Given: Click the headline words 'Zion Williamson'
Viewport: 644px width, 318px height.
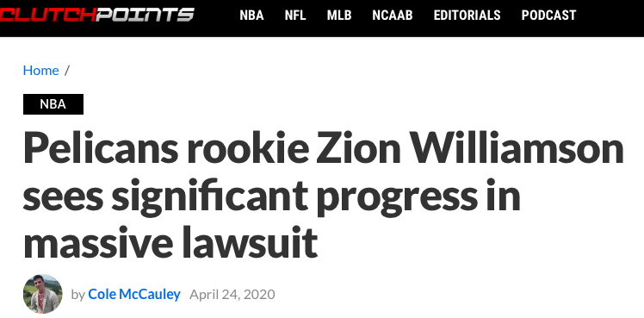Looking at the screenshot, I should [x=469, y=147].
